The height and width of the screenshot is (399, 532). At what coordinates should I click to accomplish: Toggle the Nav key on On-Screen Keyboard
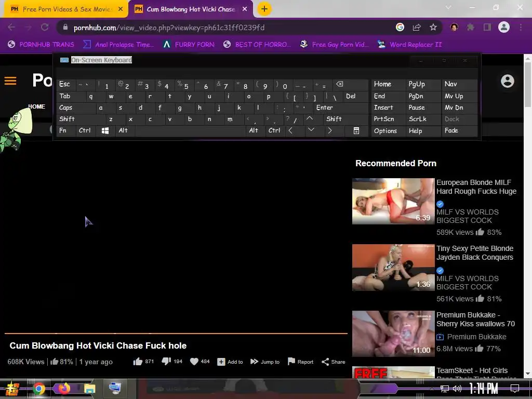pos(459,84)
